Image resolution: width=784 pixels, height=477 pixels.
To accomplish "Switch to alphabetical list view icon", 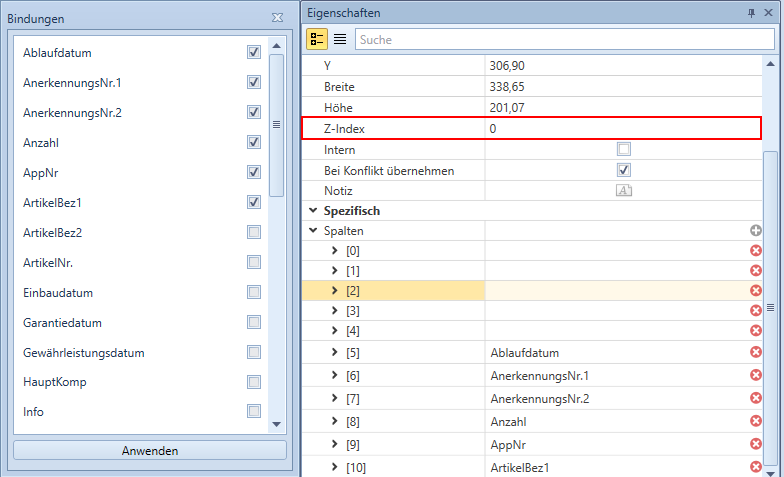I will click(x=340, y=40).
